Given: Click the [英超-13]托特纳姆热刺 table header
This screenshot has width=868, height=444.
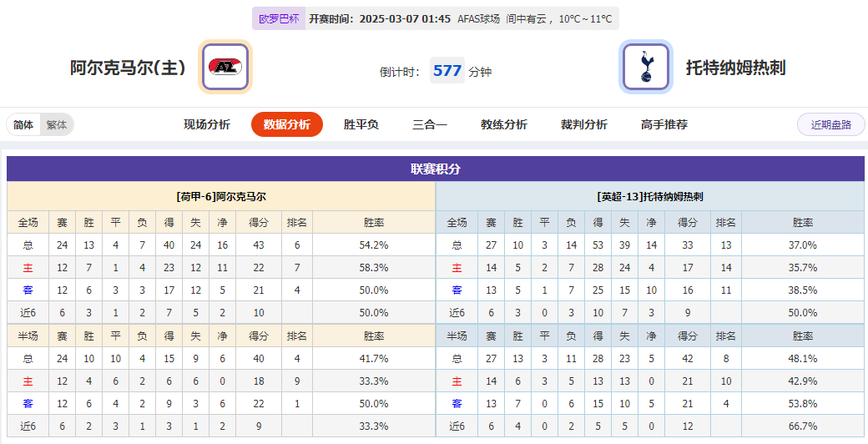Looking at the screenshot, I should tap(650, 196).
